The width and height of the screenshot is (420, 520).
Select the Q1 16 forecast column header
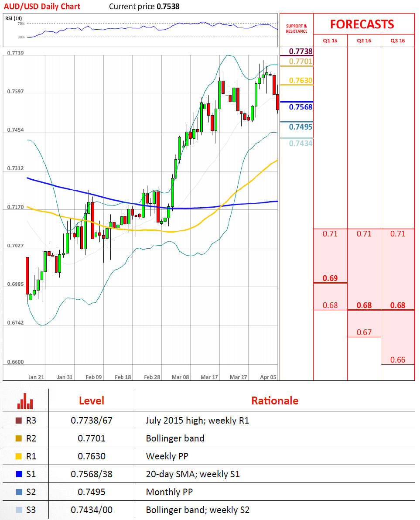330,41
